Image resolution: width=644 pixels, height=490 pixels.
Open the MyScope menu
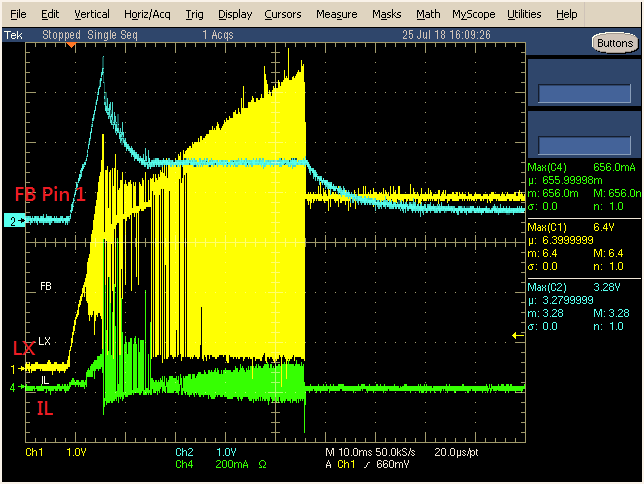coord(474,14)
